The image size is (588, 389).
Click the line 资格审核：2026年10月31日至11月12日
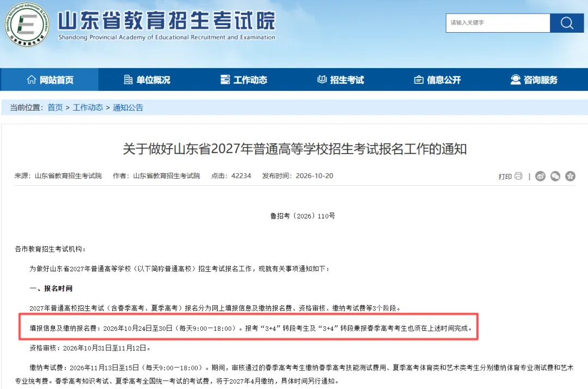click(x=90, y=348)
